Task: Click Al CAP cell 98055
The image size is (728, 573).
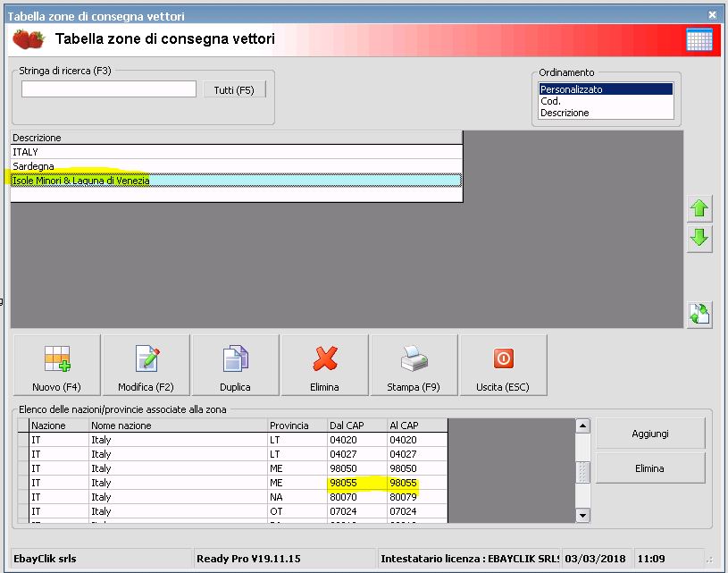Action: 417,483
